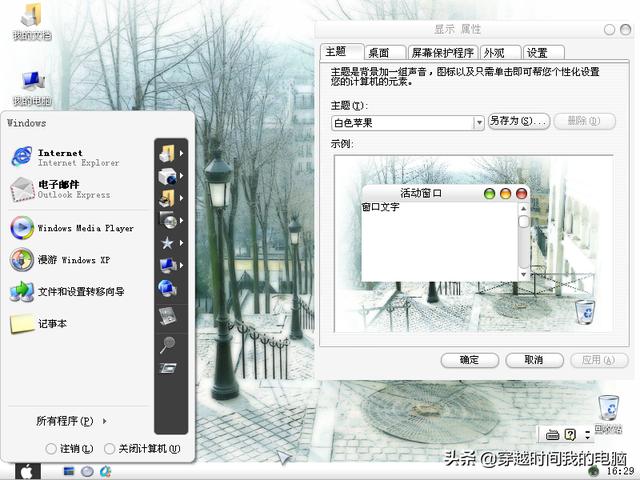The image size is (640, 480).
Task: Open 记事本 Notepad from start menu
Action: [38, 323]
